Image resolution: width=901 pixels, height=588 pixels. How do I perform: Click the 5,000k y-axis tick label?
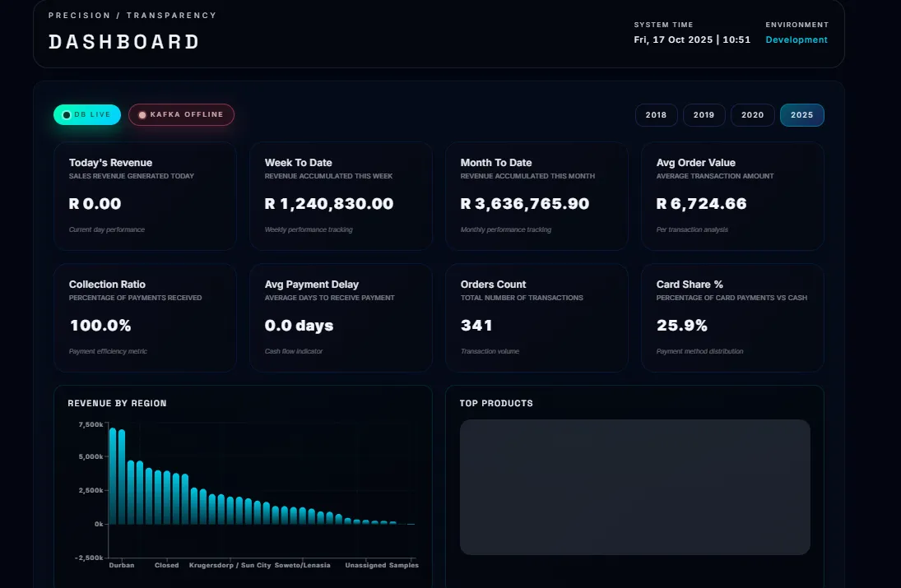point(91,456)
